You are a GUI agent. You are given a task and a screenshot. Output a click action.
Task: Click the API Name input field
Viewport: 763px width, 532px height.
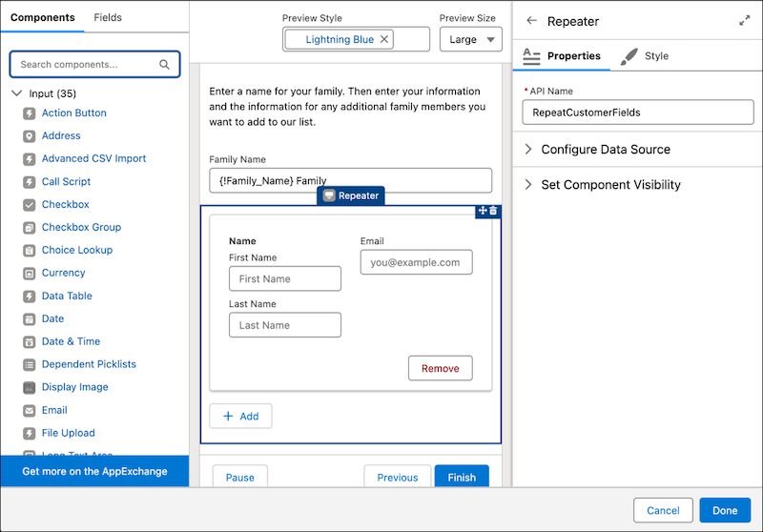(631, 113)
